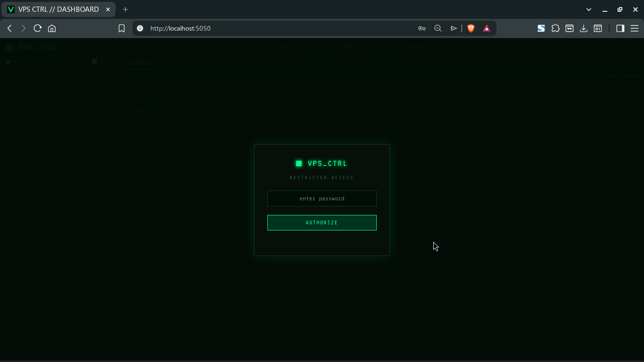The image size is (644, 362).
Task: Click the send/share arrow icon
Action: (454, 28)
